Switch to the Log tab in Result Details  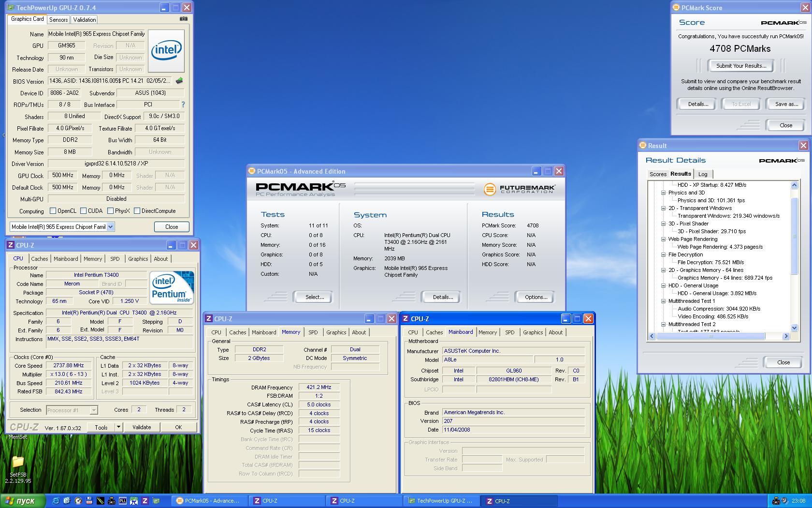[703, 174]
